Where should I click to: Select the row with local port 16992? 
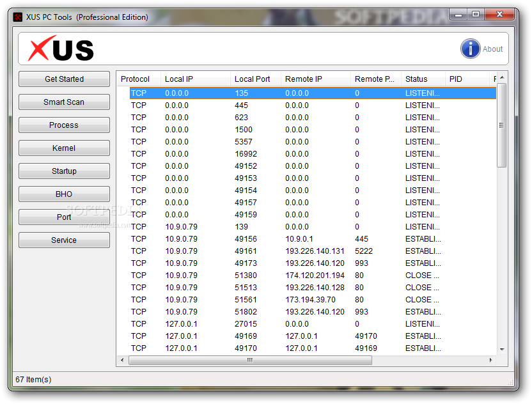click(x=313, y=154)
